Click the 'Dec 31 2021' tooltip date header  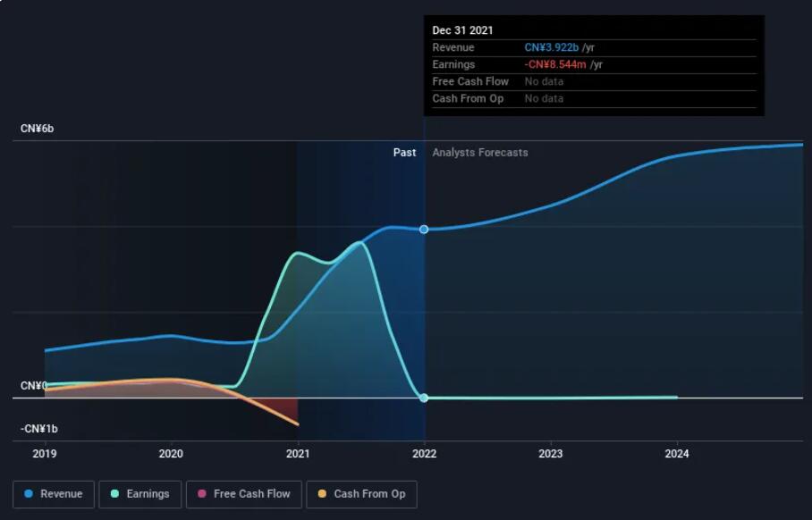click(x=462, y=30)
